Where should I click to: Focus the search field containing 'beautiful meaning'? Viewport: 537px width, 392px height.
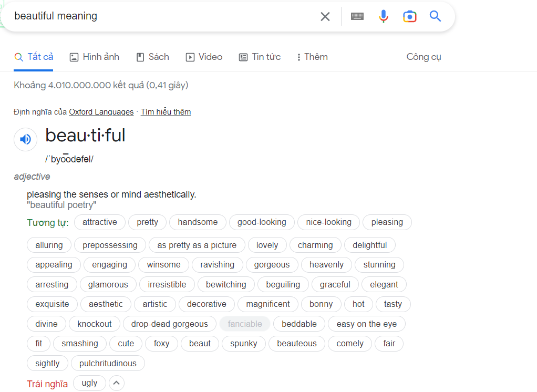coord(161,16)
